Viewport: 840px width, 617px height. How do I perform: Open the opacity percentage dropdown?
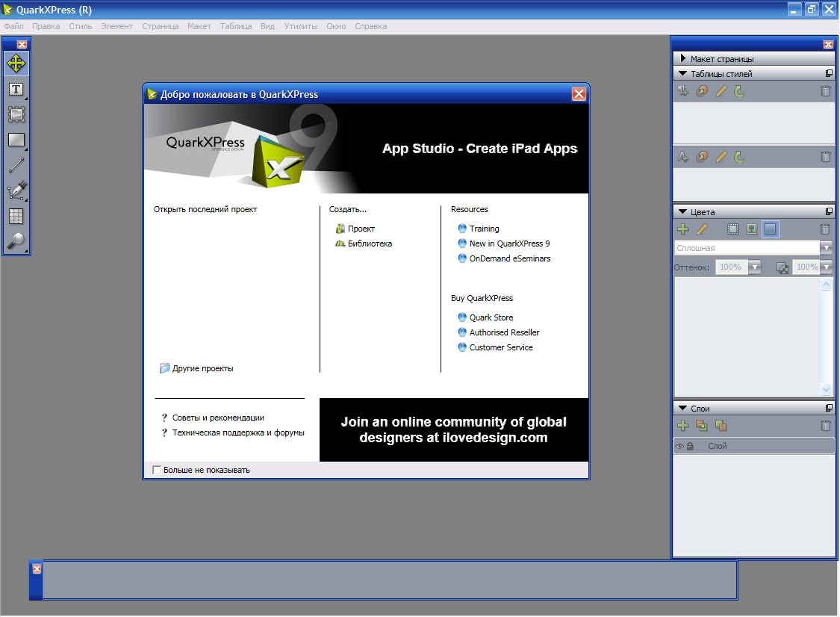tap(827, 267)
